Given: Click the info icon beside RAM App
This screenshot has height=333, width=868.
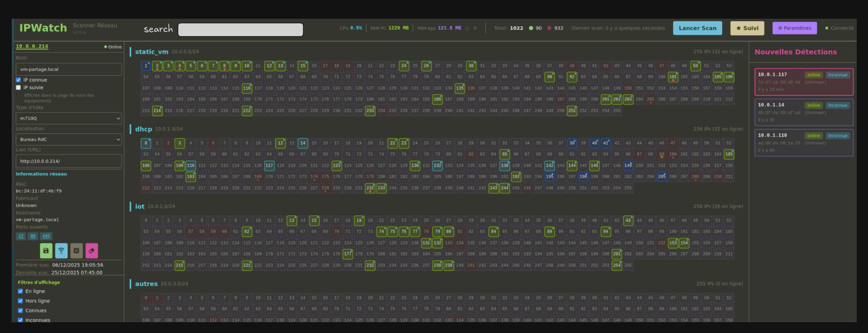Looking at the screenshot, I should [x=467, y=28].
